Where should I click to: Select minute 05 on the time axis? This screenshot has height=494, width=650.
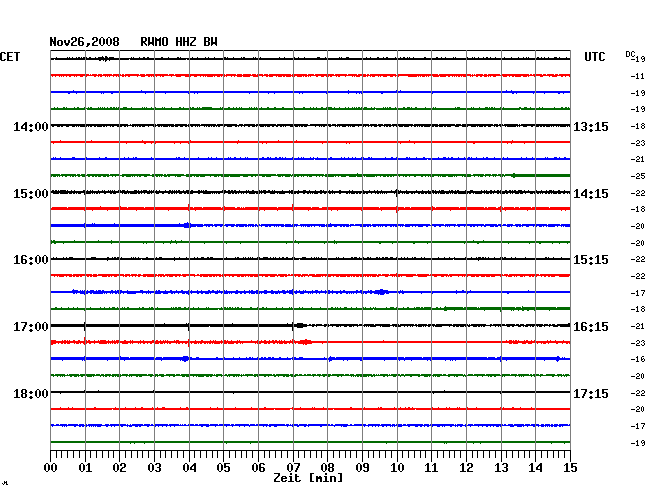[223, 468]
